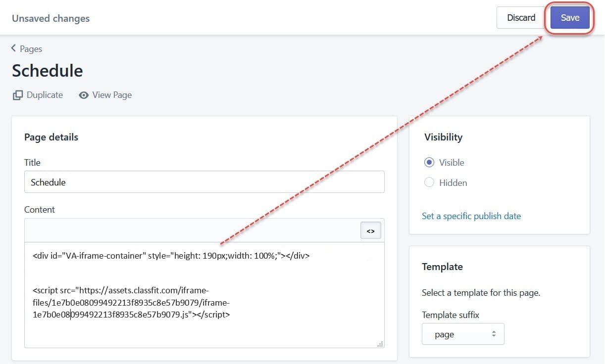Select the Visible radio button

pos(429,162)
